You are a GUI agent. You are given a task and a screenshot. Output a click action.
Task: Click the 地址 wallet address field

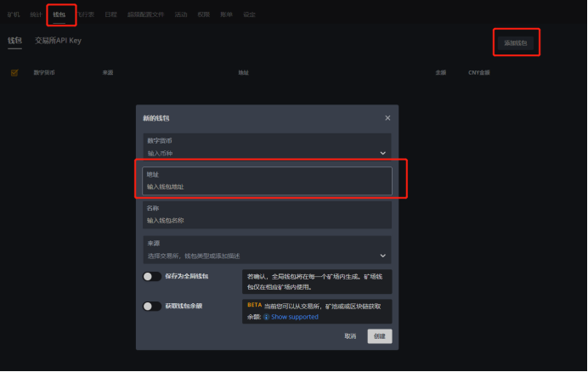[267, 186]
